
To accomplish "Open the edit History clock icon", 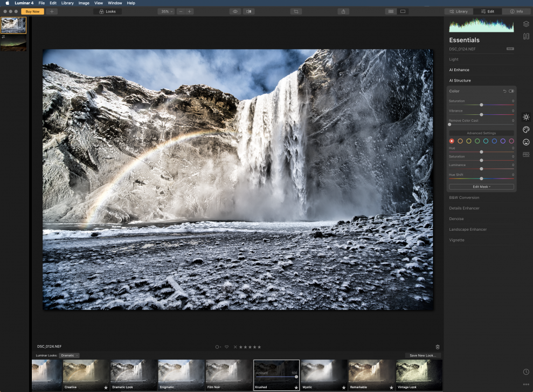I will pos(526,372).
